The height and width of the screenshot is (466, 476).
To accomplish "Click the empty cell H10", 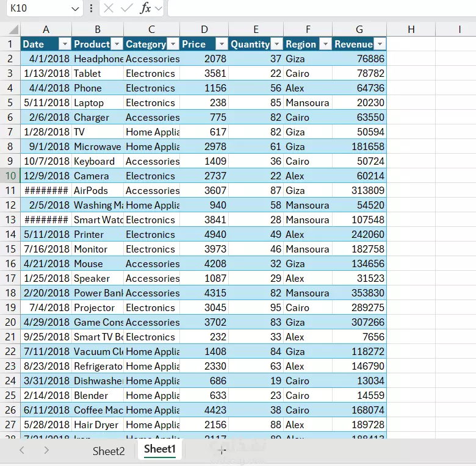I will [411, 176].
